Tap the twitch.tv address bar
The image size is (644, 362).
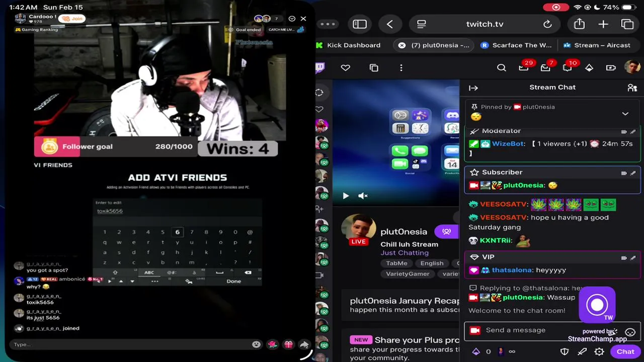[485, 24]
